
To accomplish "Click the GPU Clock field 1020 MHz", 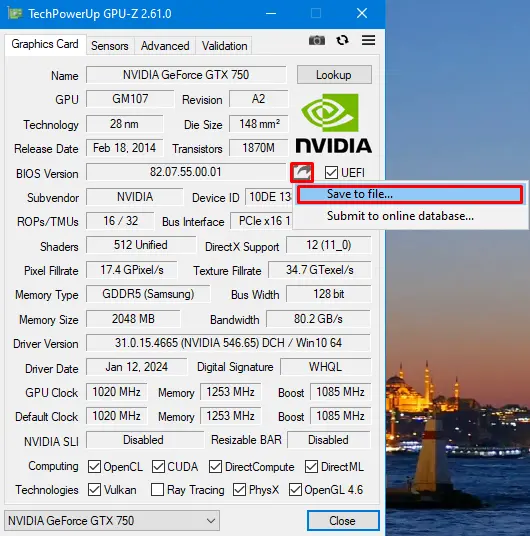I will (117, 392).
